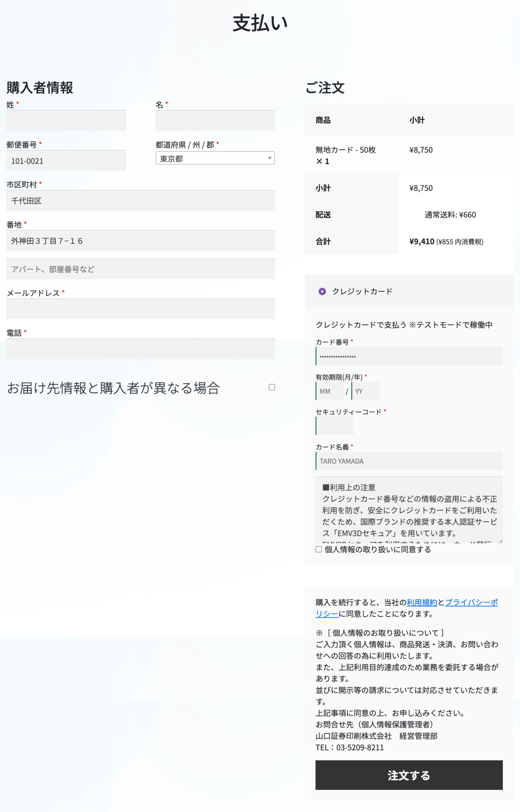Image resolution: width=520 pixels, height=812 pixels.
Task: Click the 注文する order button
Action: 409,776
